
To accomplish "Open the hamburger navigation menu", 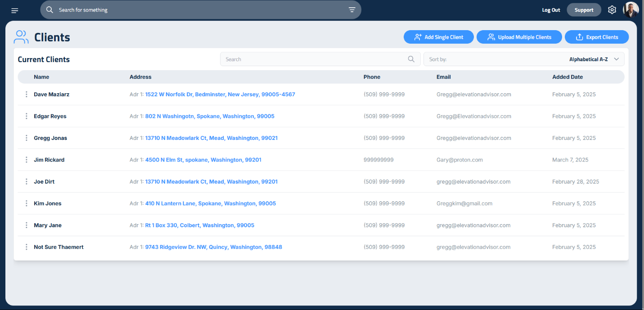I will pos(15,10).
